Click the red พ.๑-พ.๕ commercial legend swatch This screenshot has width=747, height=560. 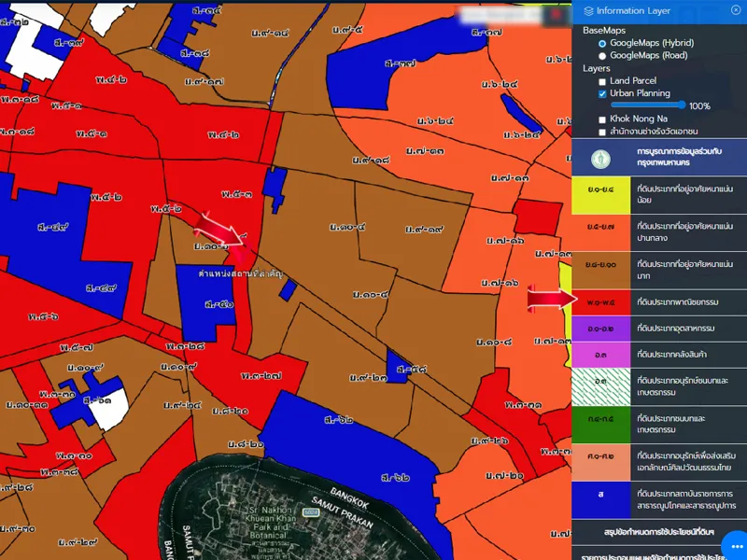[599, 301]
